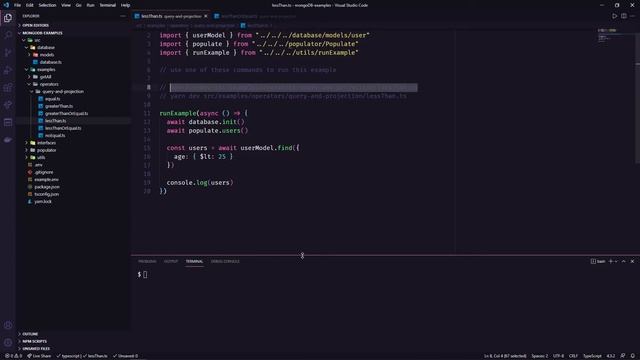Change language mode TypeScript in status bar
Image resolution: width=640 pixels, height=360 pixels.
[x=592, y=356]
